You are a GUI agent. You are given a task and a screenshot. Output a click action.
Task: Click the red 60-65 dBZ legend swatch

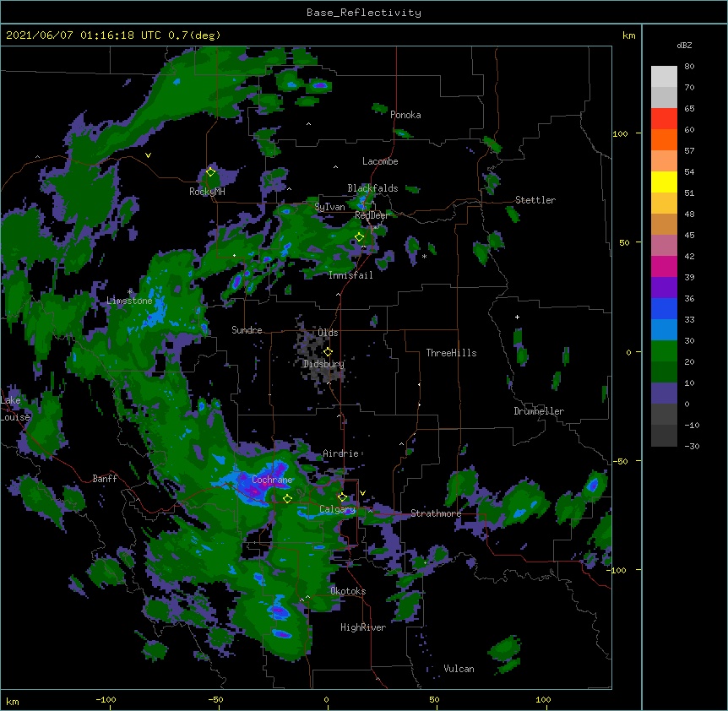click(x=664, y=119)
